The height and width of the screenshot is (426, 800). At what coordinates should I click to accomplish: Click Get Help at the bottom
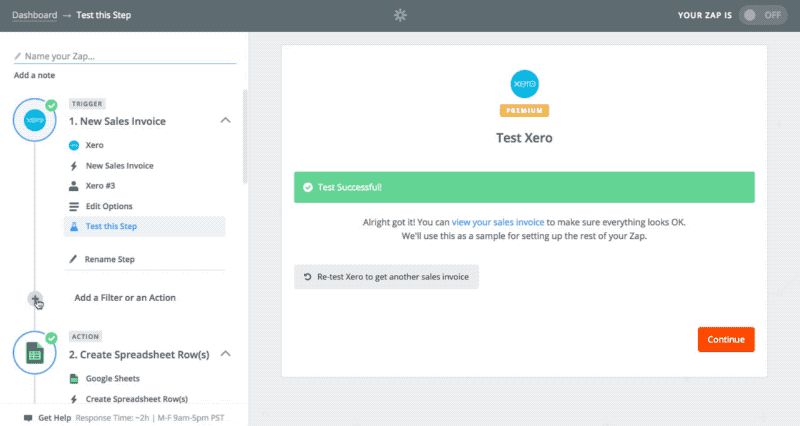(55, 418)
